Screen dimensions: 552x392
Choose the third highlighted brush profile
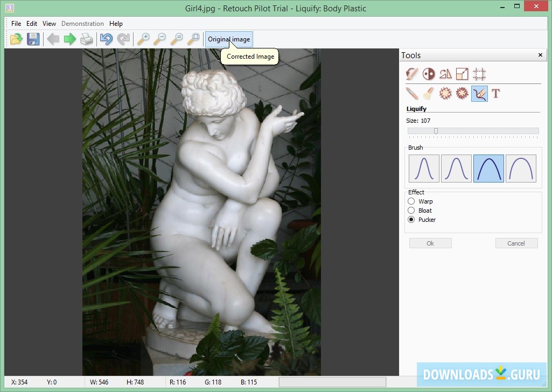tap(488, 169)
